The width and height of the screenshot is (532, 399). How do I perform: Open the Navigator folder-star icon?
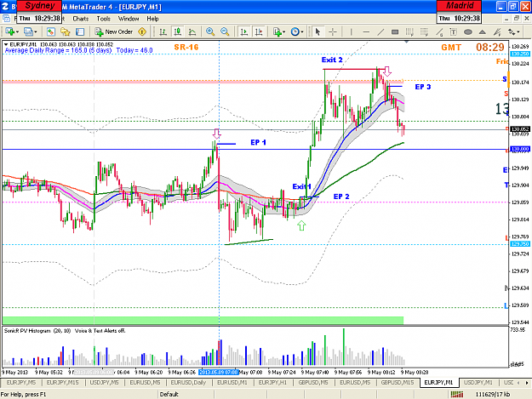[x=66, y=31]
